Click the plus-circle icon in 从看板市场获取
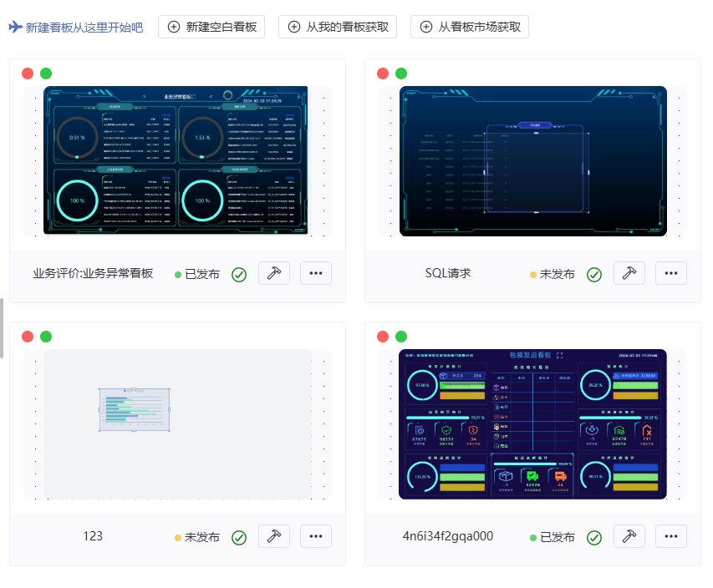 (426, 27)
